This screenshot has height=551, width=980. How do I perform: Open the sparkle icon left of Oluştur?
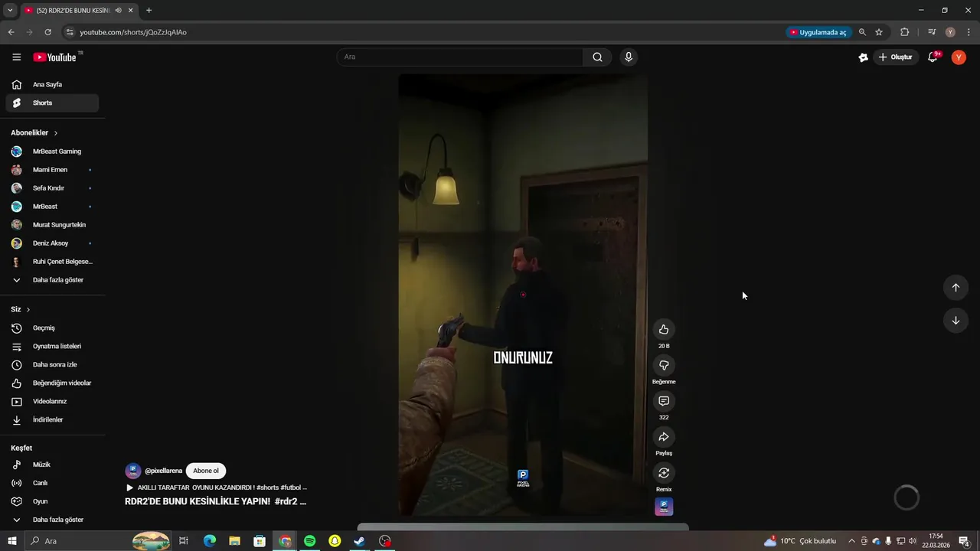click(864, 57)
